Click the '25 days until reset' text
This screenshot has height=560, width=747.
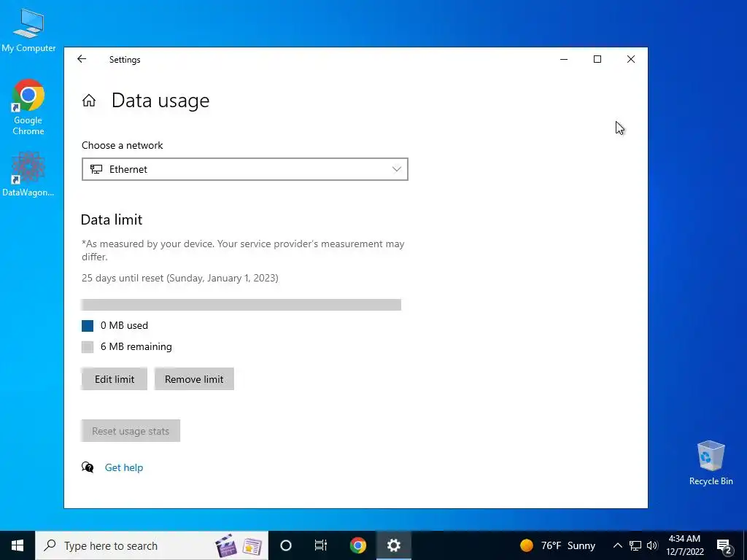(x=180, y=278)
